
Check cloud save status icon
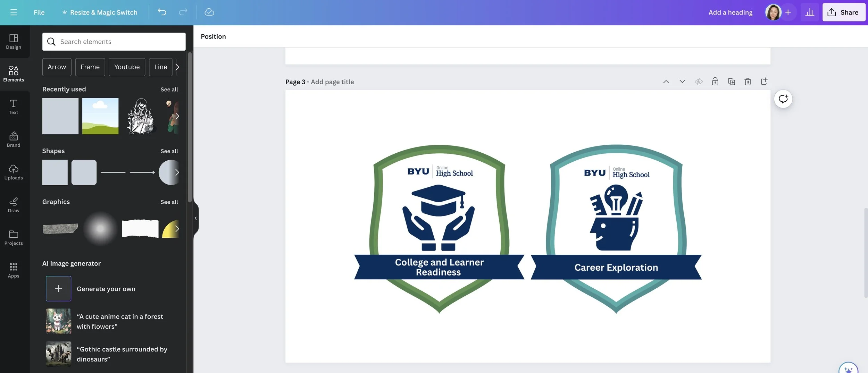pos(209,12)
